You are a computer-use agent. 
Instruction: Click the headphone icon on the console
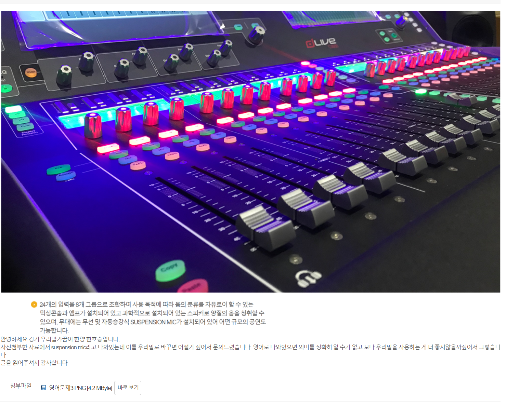(308, 278)
